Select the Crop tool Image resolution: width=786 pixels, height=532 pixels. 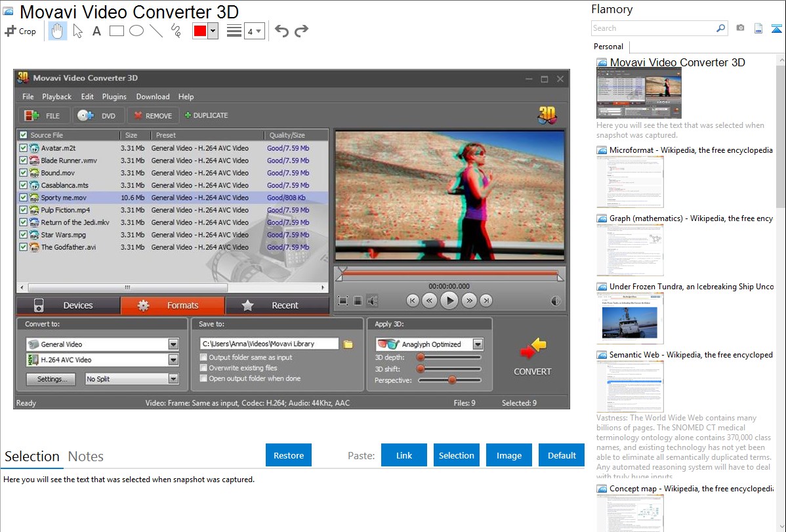click(20, 31)
